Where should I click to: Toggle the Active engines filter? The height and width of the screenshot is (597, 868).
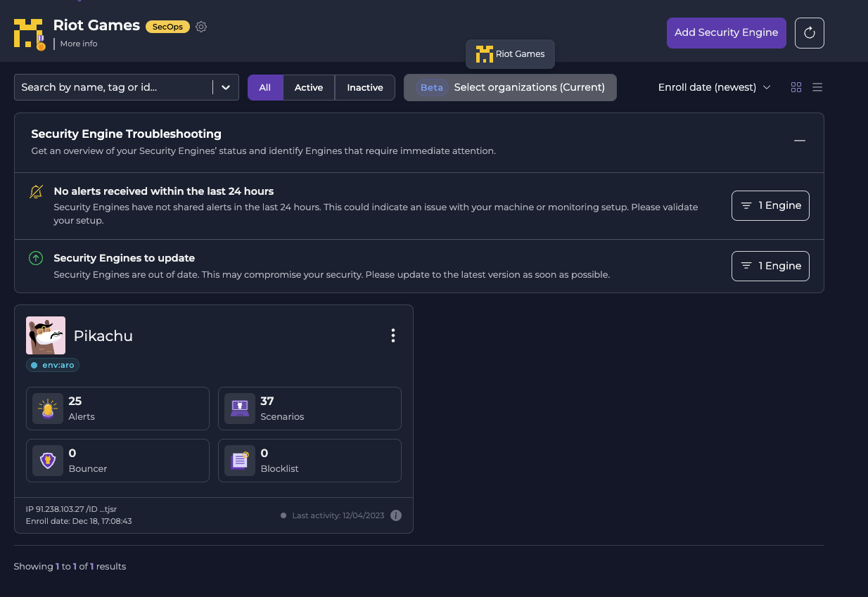point(309,87)
